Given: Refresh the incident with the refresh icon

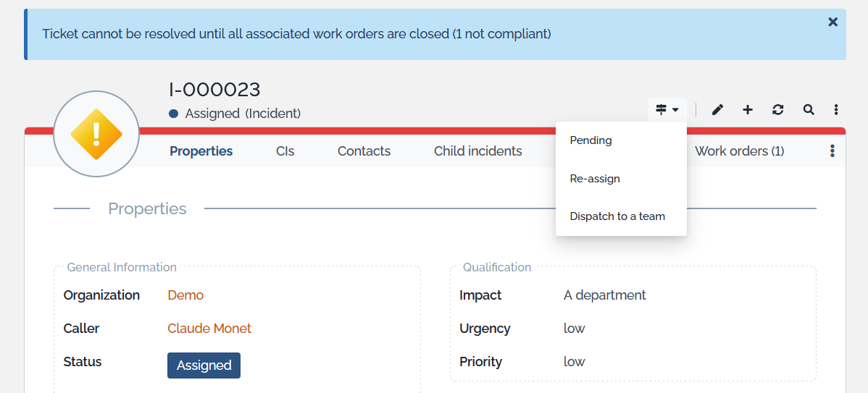Looking at the screenshot, I should click(778, 110).
